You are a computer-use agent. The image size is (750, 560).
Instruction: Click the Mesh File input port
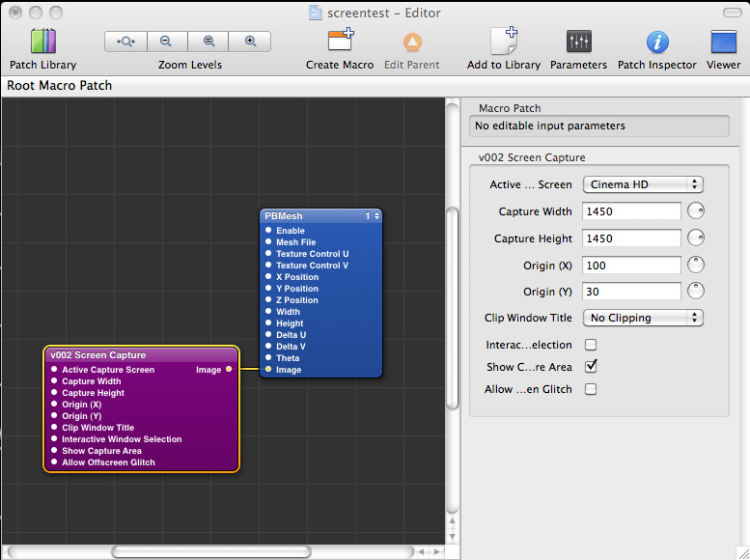[268, 241]
